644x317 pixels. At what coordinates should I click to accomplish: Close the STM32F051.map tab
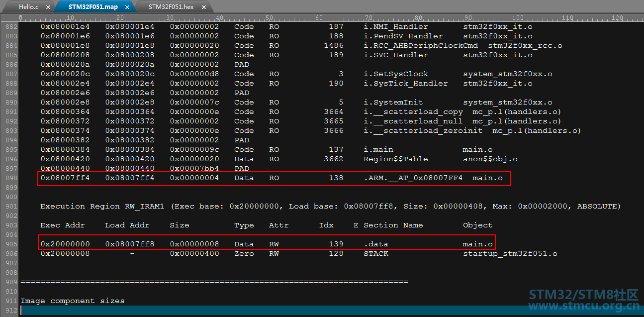127,7
